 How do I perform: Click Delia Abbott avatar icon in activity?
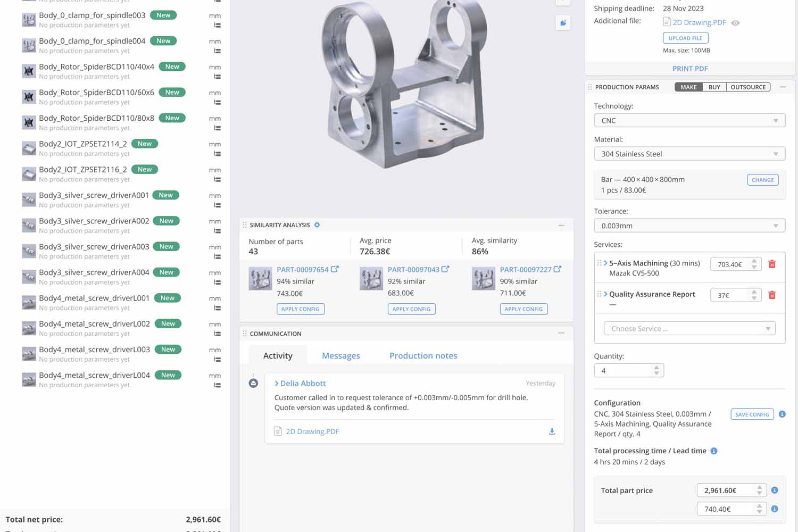(x=253, y=383)
